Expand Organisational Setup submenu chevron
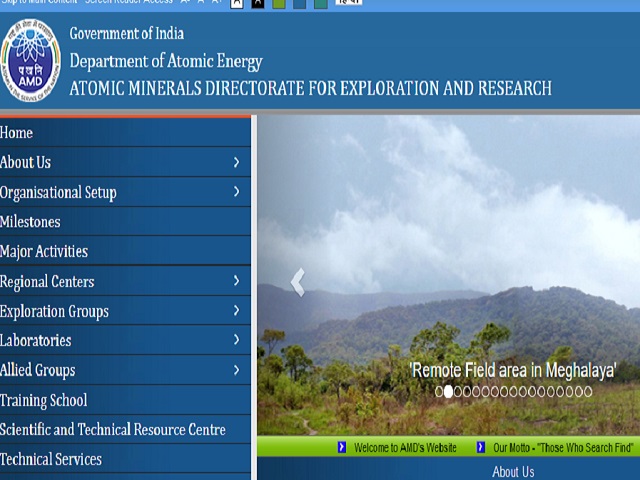The image size is (640, 480). tap(236, 192)
